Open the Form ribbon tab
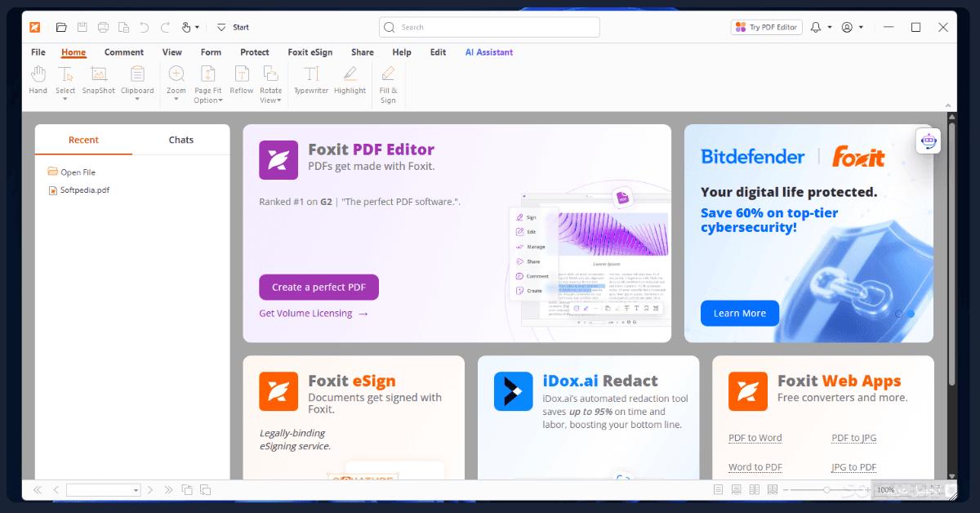This screenshot has width=980, height=513. pyautogui.click(x=211, y=52)
